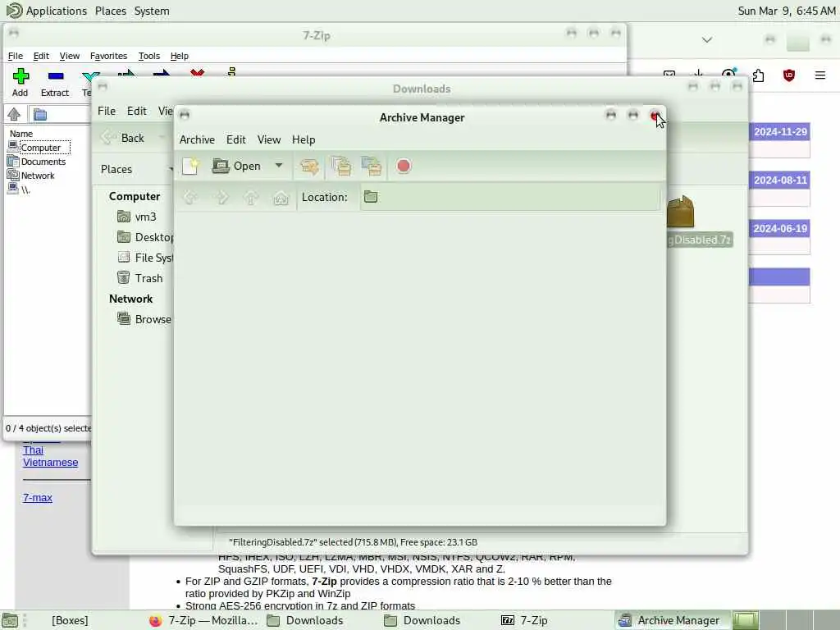Open the Archive menu

click(197, 139)
